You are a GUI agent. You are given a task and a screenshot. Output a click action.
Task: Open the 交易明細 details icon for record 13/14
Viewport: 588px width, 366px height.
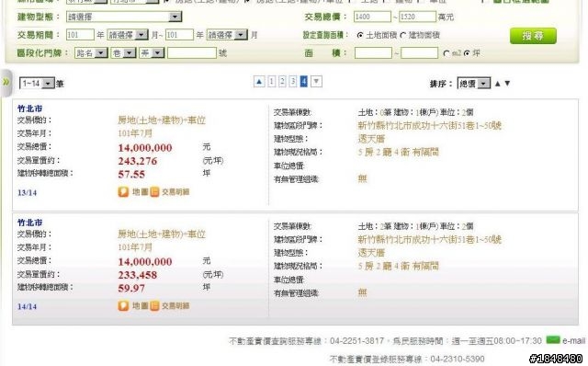coord(154,192)
